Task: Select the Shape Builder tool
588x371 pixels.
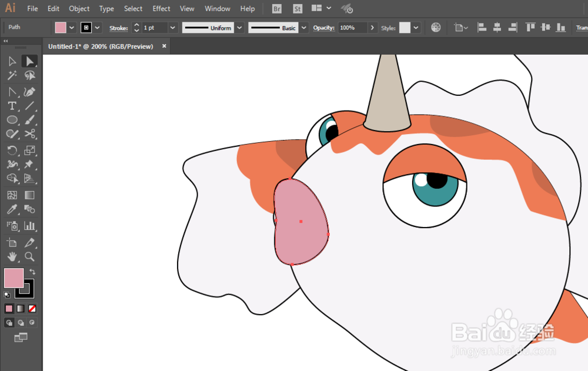Action: tap(12, 179)
